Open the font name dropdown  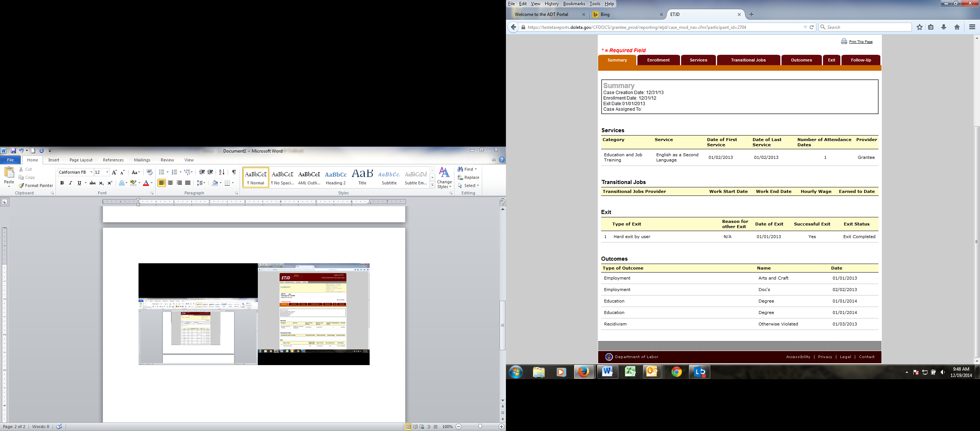[91, 172]
